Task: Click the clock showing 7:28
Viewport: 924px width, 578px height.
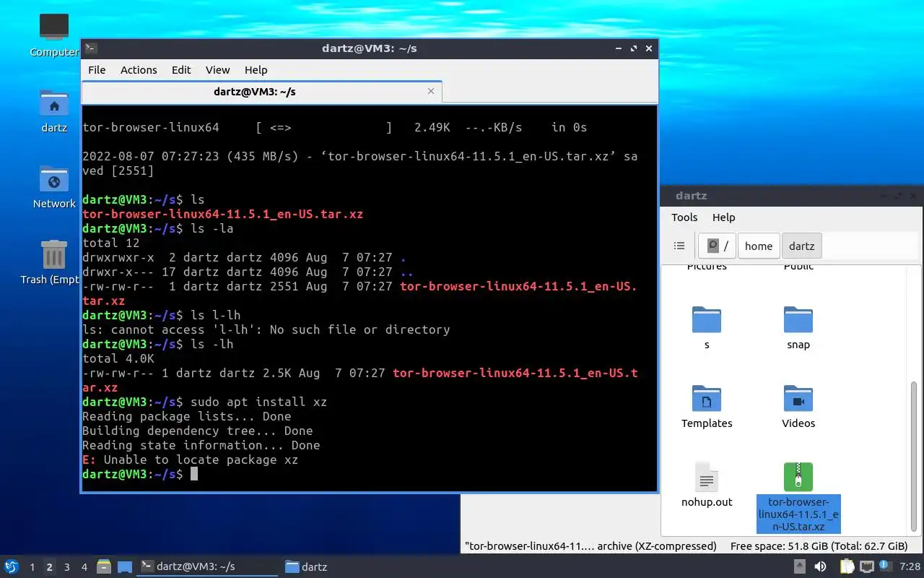Action: 910,566
